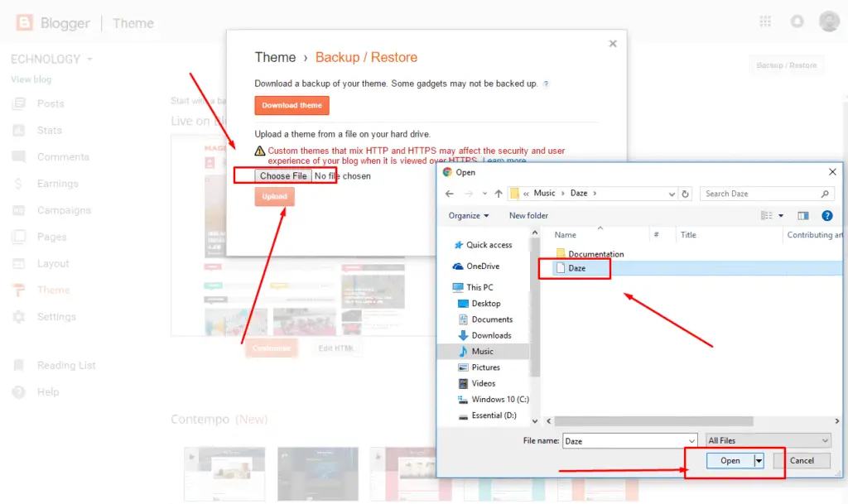Click Cancel in the Open dialog
The width and height of the screenshot is (848, 504).
[802, 461]
